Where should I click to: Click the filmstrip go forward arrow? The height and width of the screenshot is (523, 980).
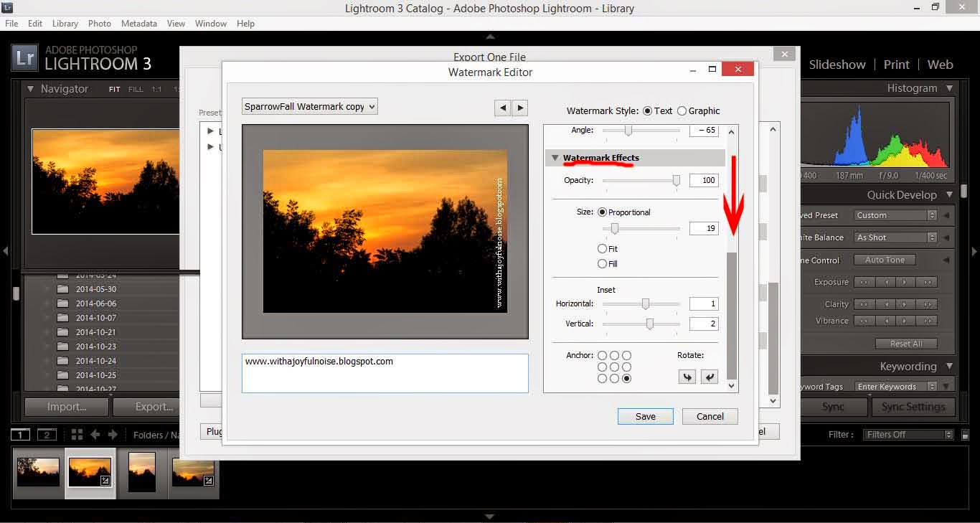(113, 435)
